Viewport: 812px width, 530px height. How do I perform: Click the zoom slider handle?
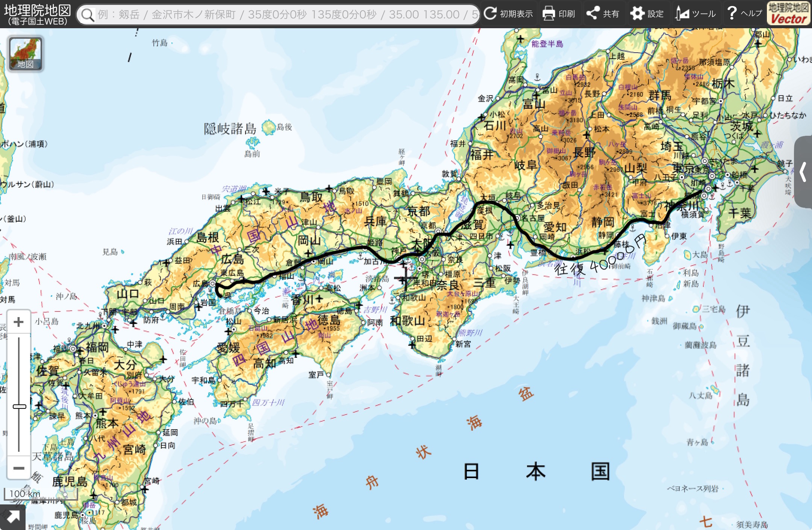(x=19, y=406)
